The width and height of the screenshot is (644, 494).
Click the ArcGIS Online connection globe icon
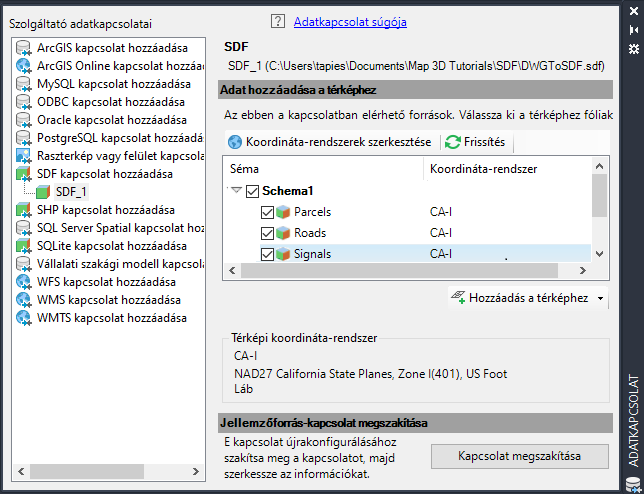24,66
